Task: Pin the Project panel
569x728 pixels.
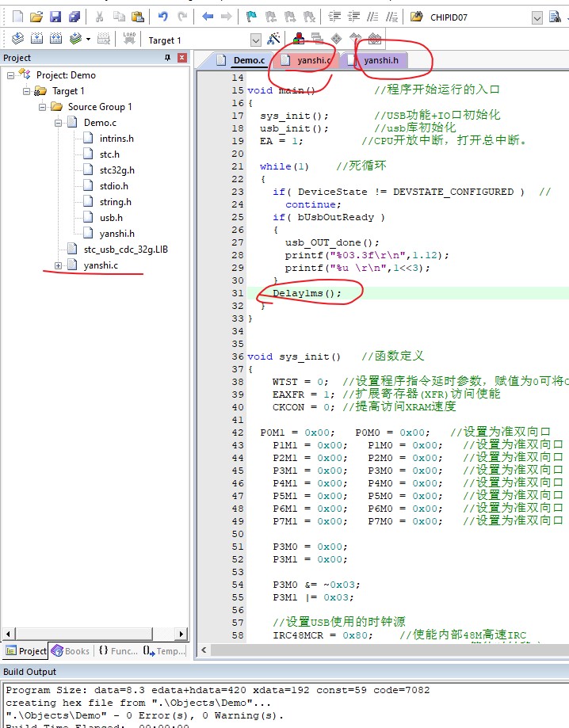Action: [168, 58]
